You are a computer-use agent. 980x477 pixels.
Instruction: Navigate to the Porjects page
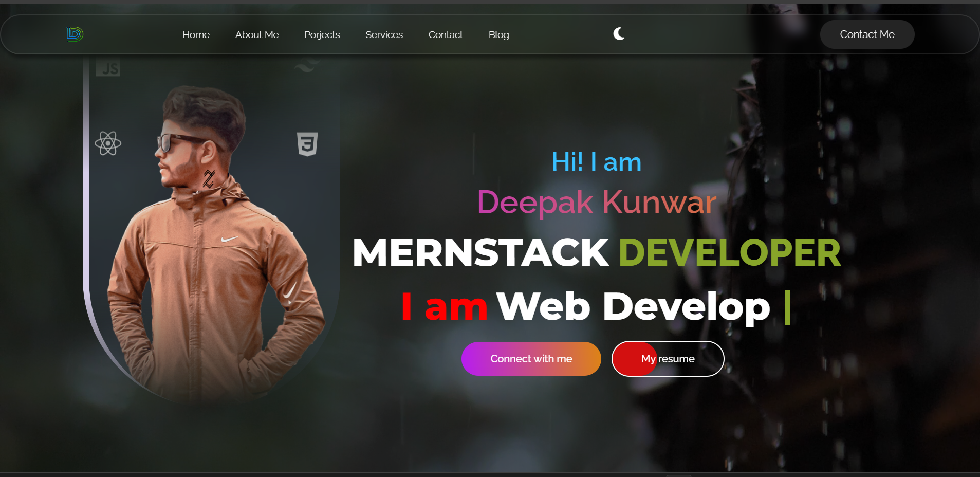coord(322,34)
